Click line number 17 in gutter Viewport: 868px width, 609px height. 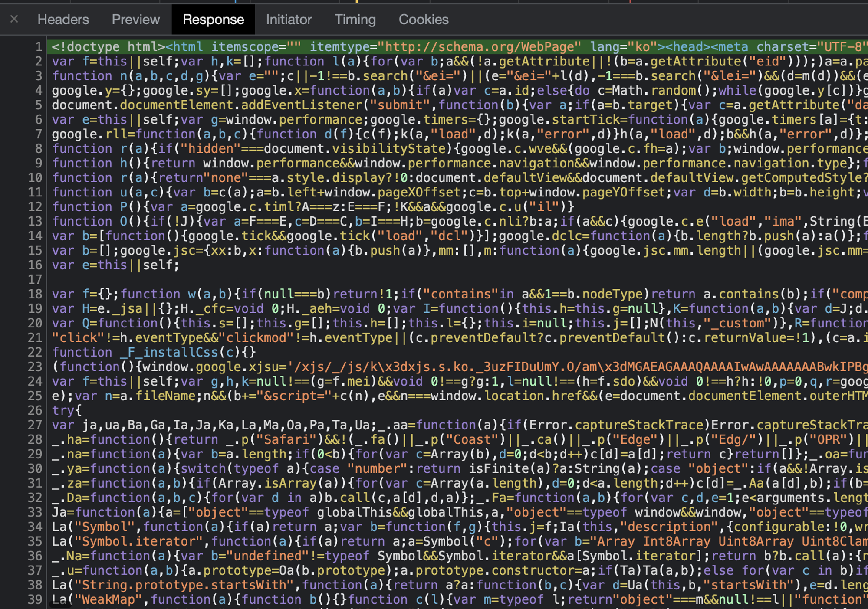(35, 279)
